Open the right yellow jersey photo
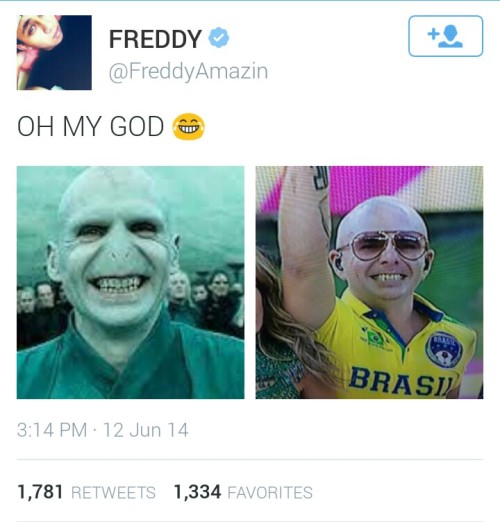Image resolution: width=500 pixels, height=522 pixels. [369, 282]
